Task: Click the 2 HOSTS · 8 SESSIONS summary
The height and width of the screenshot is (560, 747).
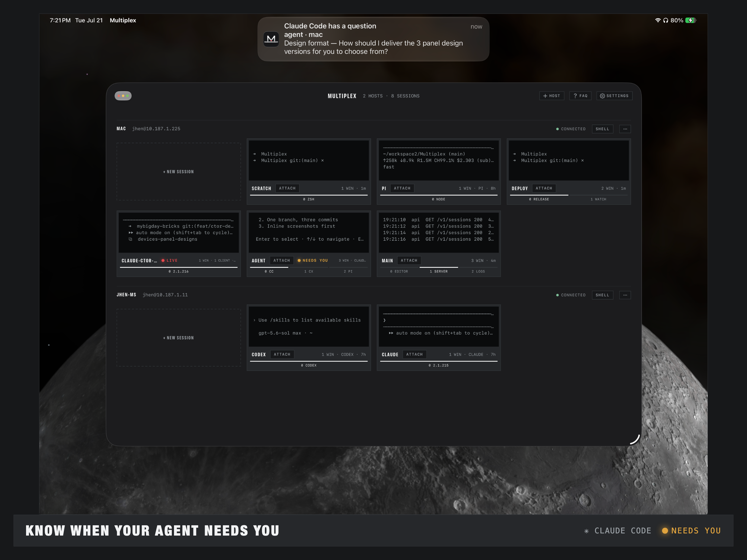Action: tap(391, 96)
